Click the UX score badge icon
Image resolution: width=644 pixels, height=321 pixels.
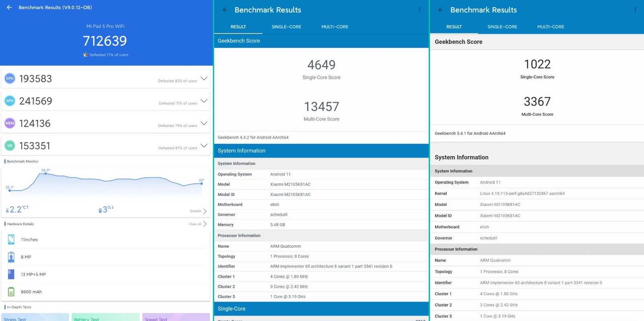tap(10, 146)
